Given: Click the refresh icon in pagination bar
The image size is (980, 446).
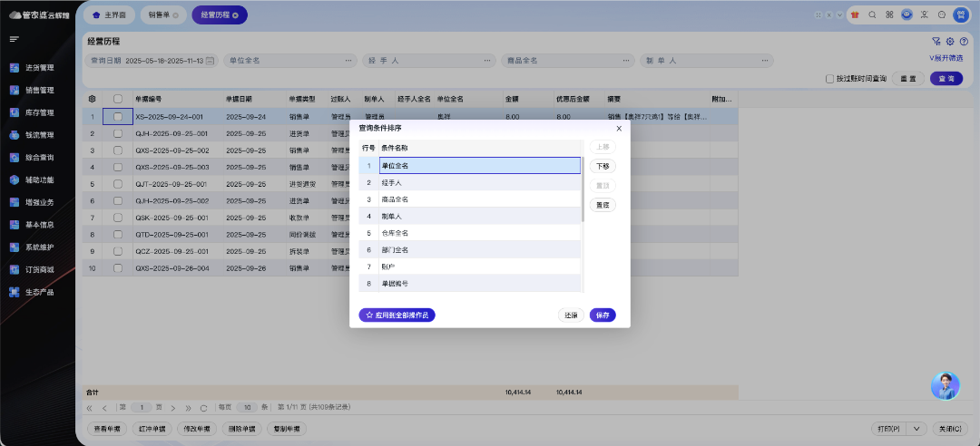Looking at the screenshot, I should point(203,408).
